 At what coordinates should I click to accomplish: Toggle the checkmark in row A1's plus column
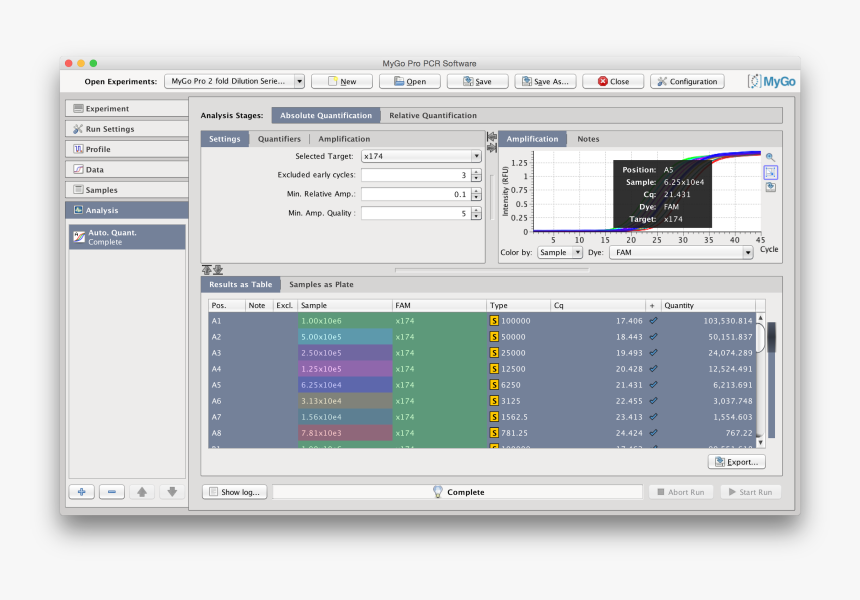(x=653, y=321)
